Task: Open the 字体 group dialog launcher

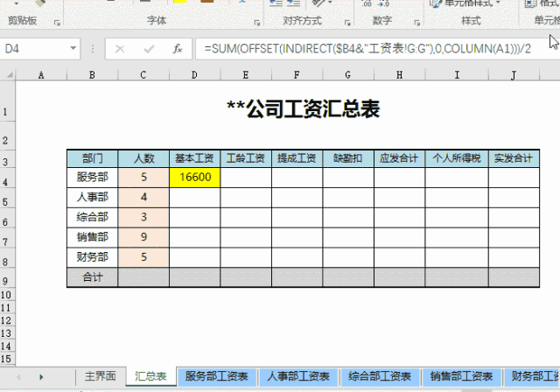Action: point(256,23)
